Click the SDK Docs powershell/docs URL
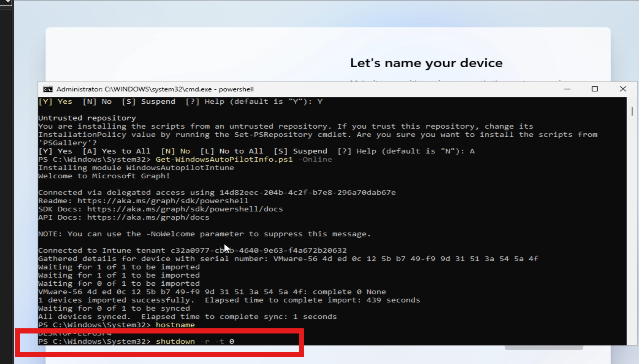The width and height of the screenshot is (639, 364). [185, 209]
